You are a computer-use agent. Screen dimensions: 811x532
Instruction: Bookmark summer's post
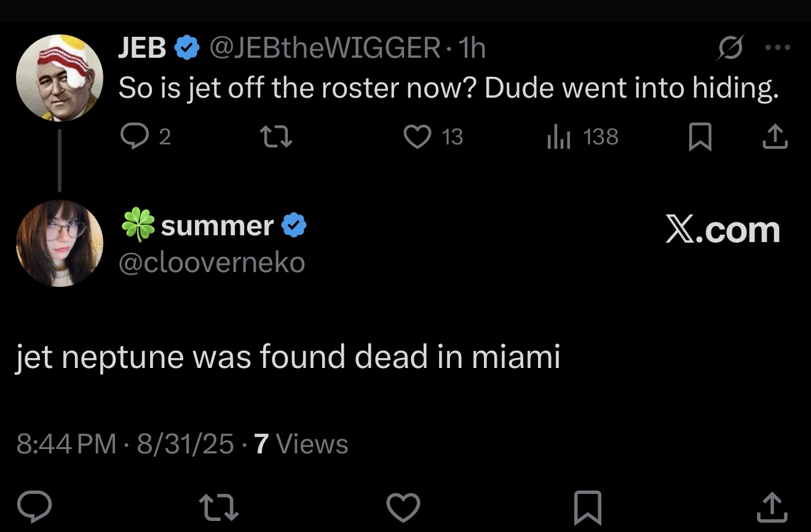[587, 506]
